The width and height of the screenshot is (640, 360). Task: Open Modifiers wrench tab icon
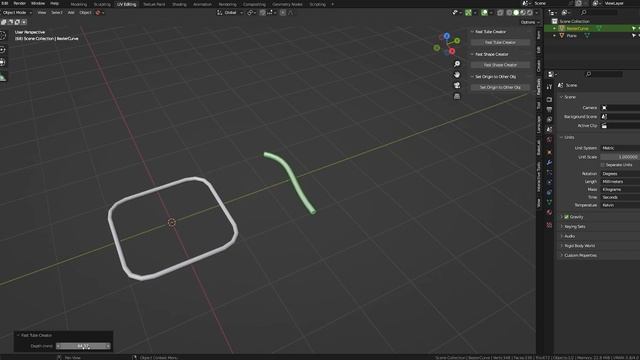[549, 162]
